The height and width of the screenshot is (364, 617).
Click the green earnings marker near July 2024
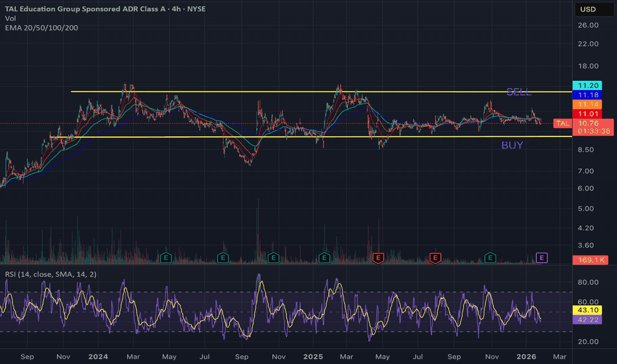(x=223, y=257)
